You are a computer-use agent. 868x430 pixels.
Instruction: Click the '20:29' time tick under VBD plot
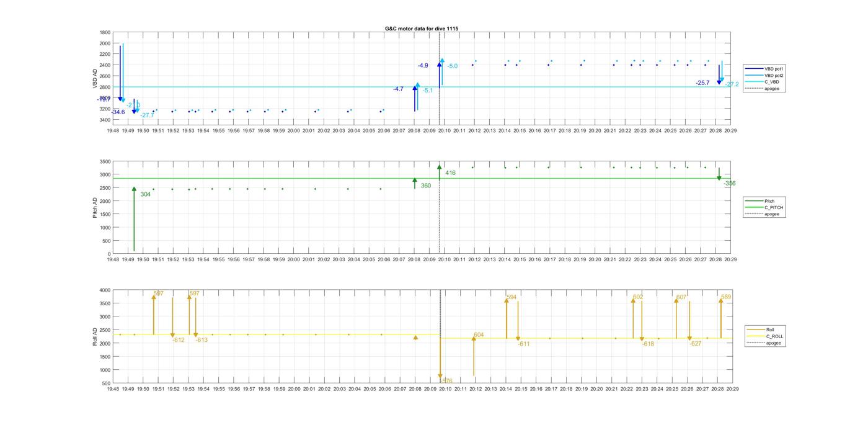[x=731, y=131]
